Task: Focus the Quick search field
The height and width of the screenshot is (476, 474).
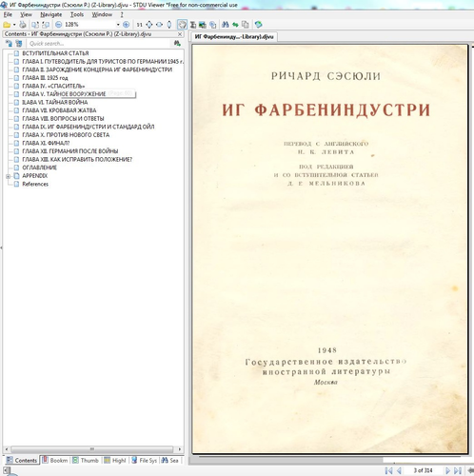Action: (x=99, y=44)
